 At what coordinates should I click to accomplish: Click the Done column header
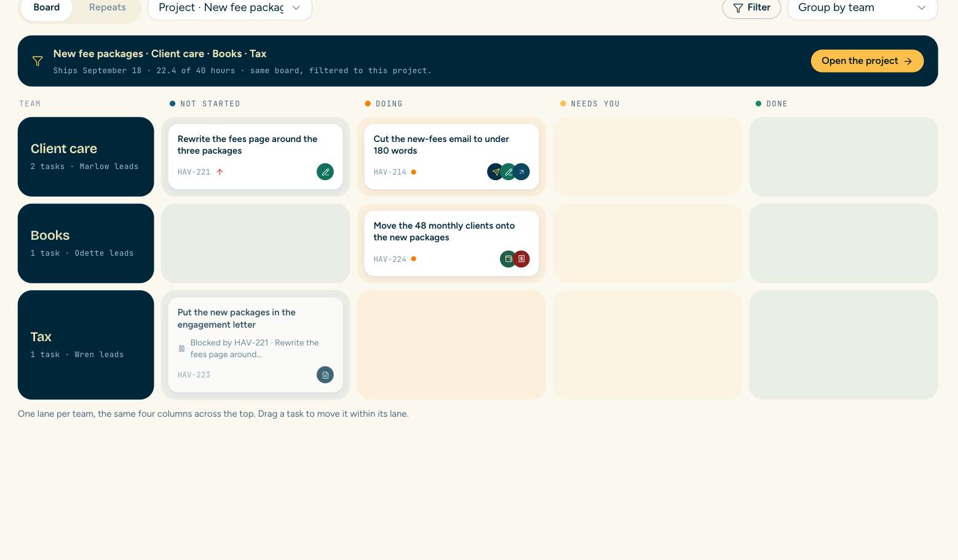[x=772, y=104]
